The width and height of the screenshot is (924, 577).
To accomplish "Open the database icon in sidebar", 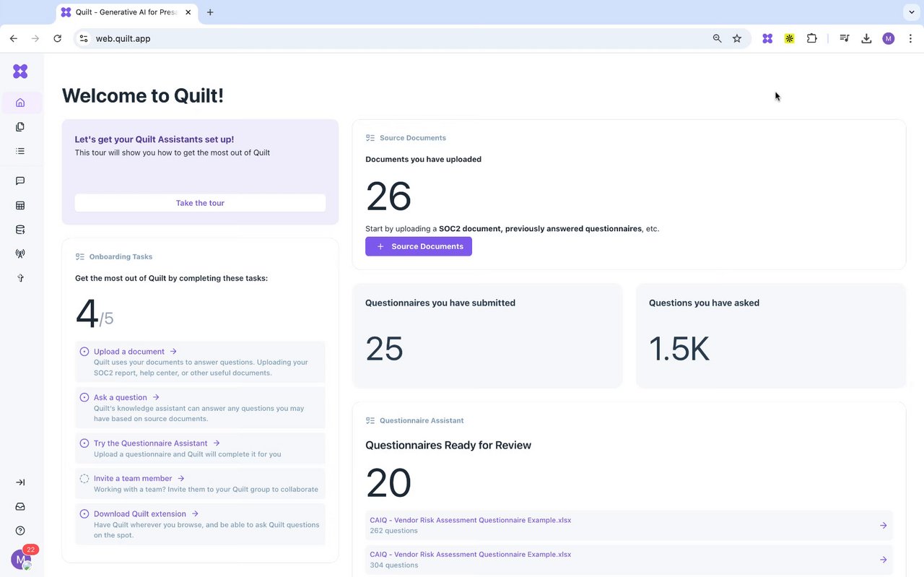I will [x=20, y=230].
